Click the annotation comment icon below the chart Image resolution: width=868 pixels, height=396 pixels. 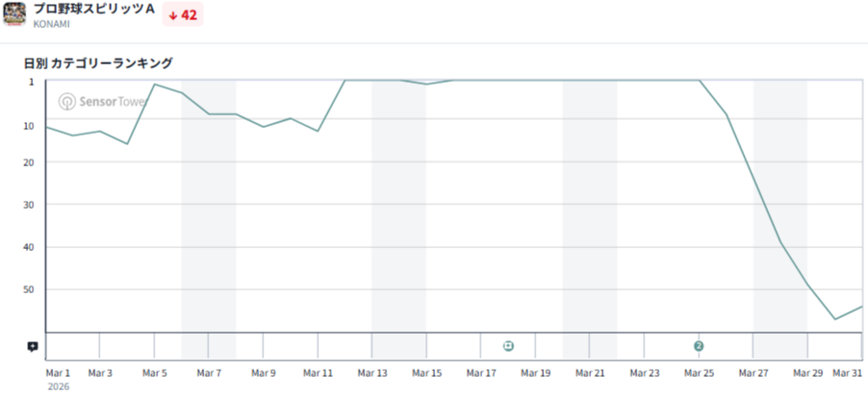pos(33,346)
